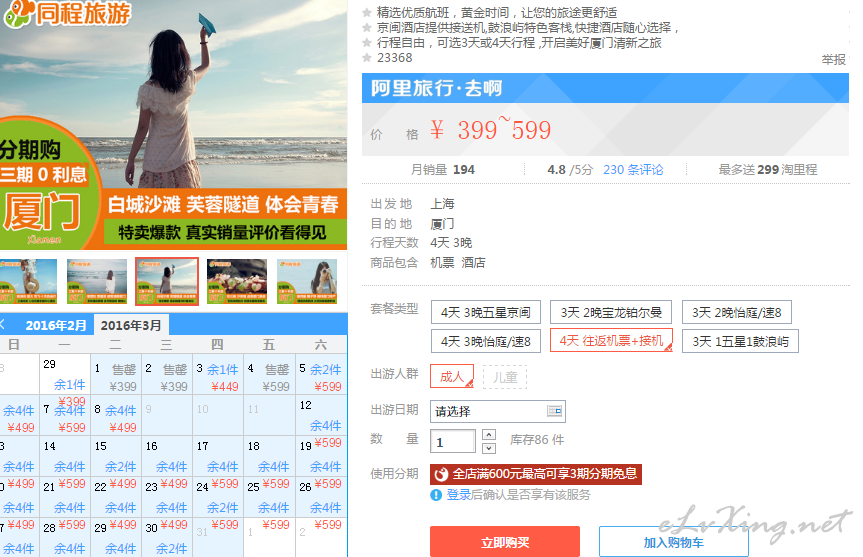Pick March 15 with 余2件
This screenshot has height=557, width=863.
coord(115,457)
